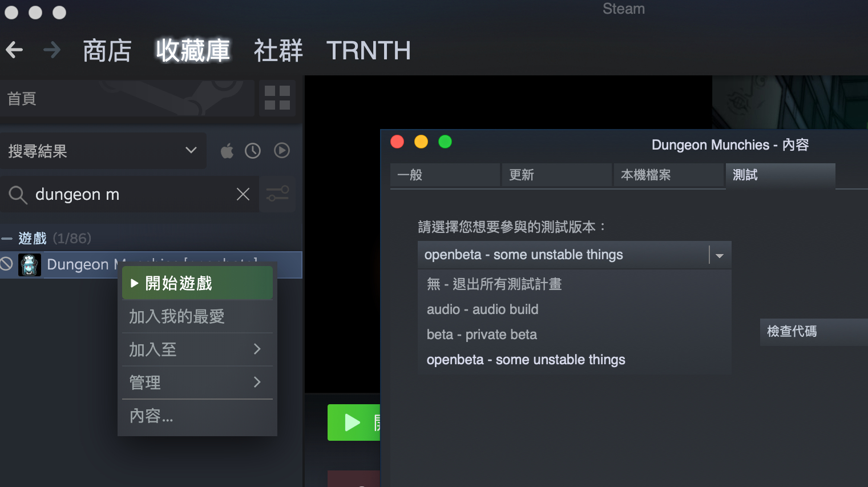Expand the 管理 submenu
The width and height of the screenshot is (868, 487).
197,383
